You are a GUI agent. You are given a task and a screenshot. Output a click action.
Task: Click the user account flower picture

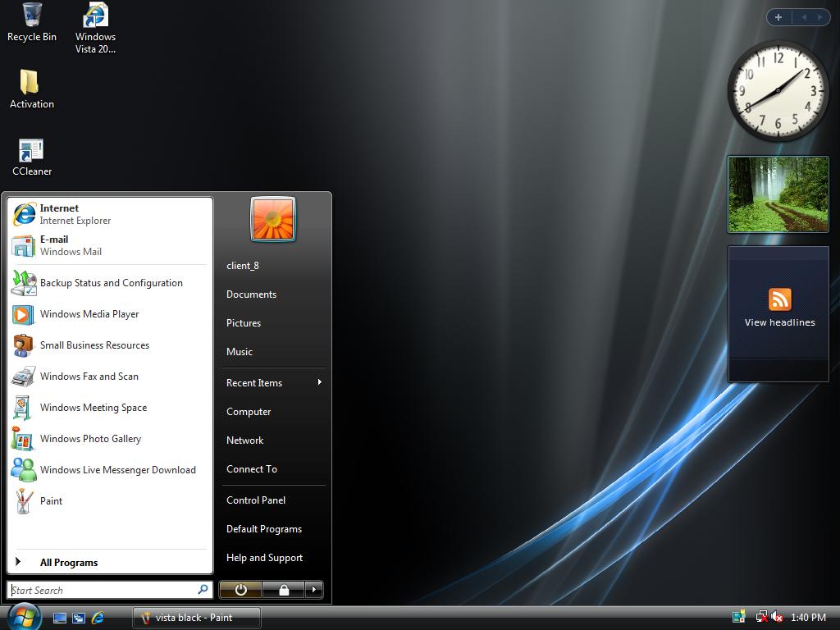point(272,219)
